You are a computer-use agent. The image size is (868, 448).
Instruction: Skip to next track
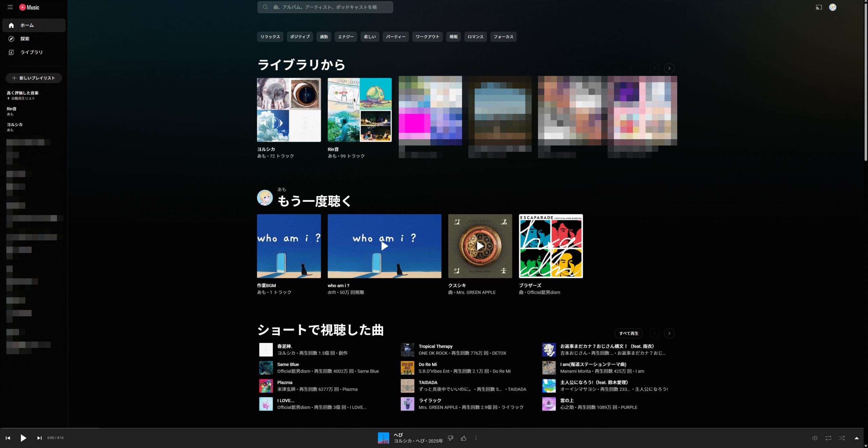click(x=39, y=438)
